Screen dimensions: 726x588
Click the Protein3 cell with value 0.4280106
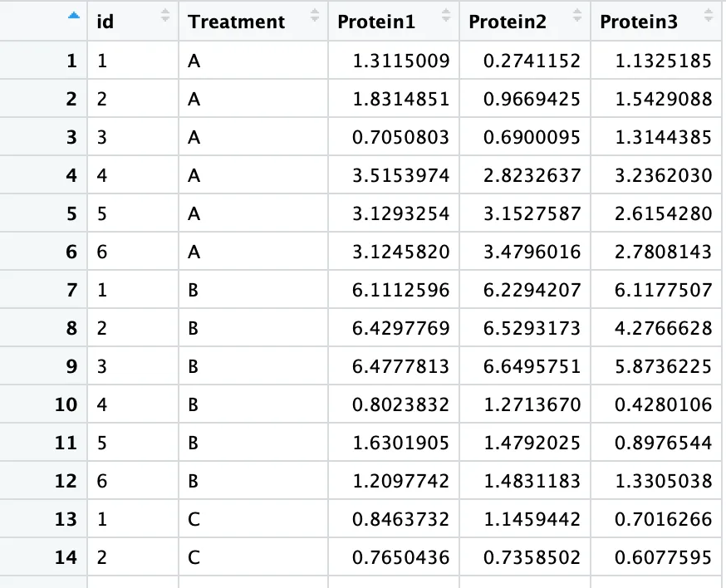(x=663, y=404)
